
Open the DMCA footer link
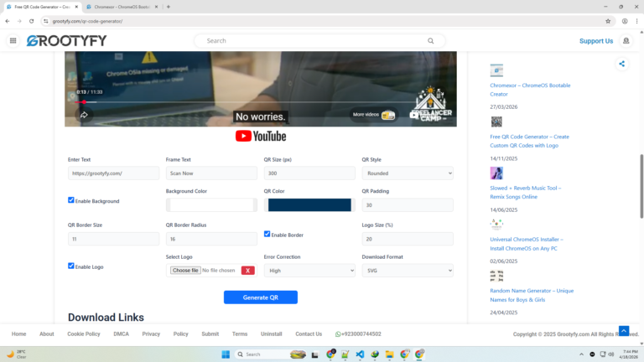tap(121, 334)
